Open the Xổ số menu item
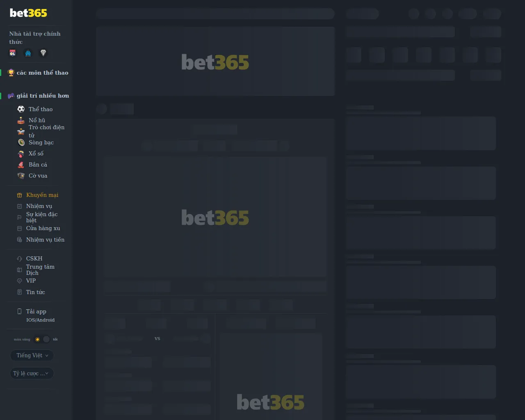 click(x=36, y=153)
